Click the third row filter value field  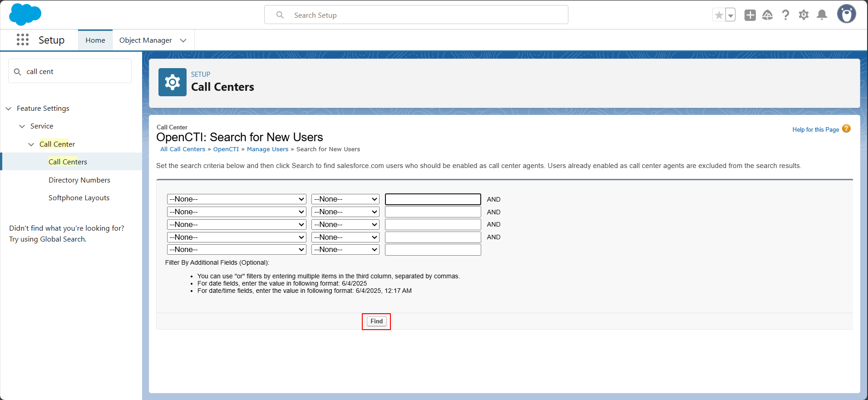click(x=433, y=225)
